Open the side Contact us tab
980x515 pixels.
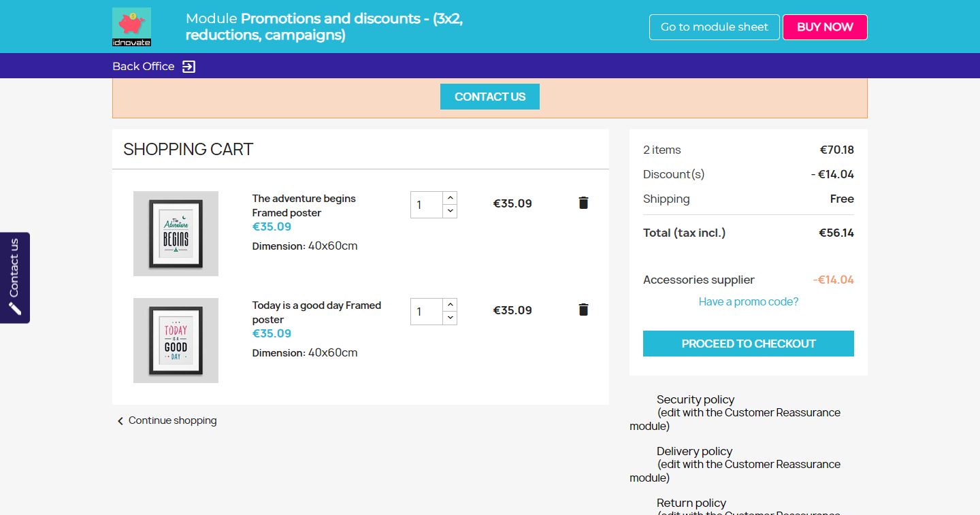point(14,269)
